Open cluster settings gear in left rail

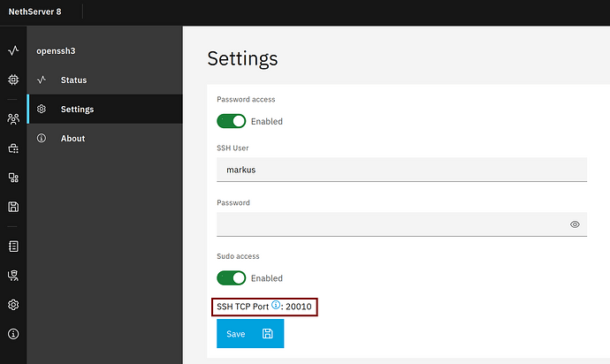(x=13, y=305)
